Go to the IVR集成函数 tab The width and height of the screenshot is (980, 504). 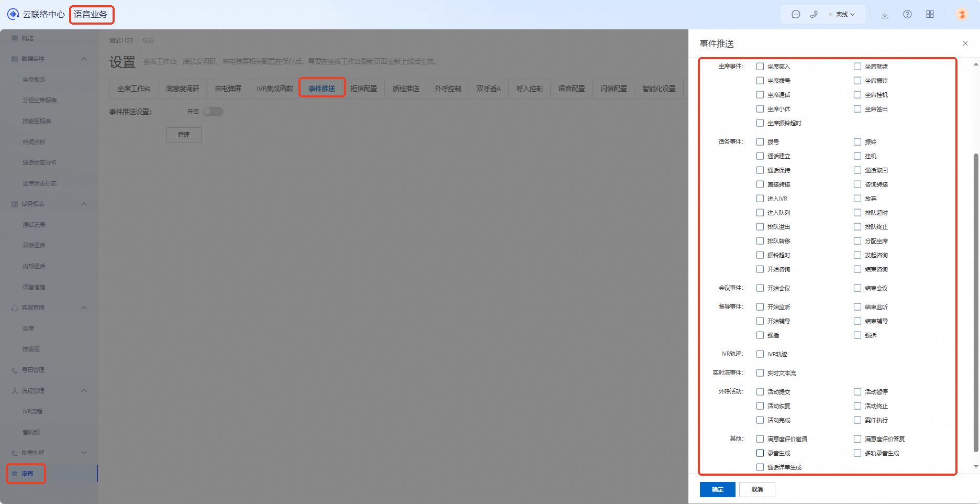[x=275, y=89]
